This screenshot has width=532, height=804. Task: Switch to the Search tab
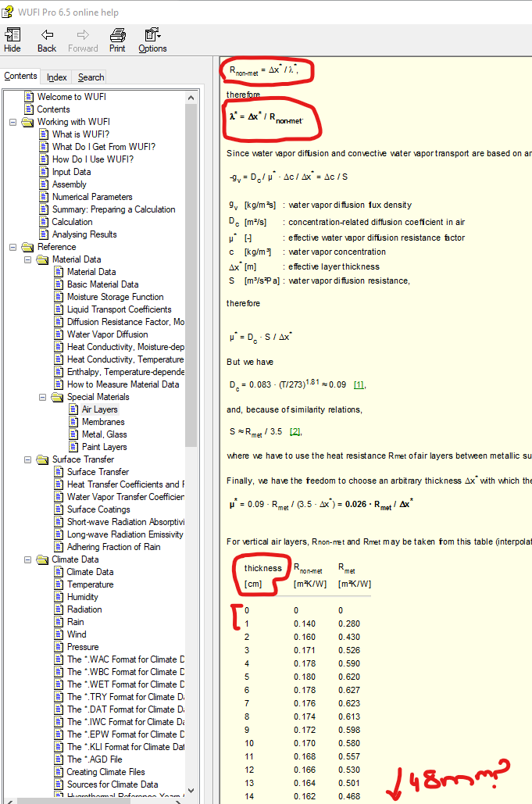(x=91, y=77)
